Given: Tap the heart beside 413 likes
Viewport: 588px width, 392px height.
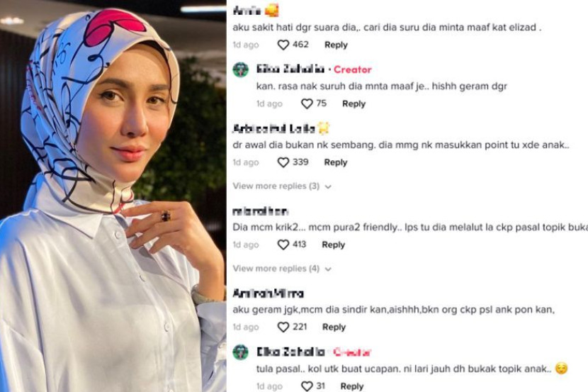Looking at the screenshot, I should click(x=283, y=245).
